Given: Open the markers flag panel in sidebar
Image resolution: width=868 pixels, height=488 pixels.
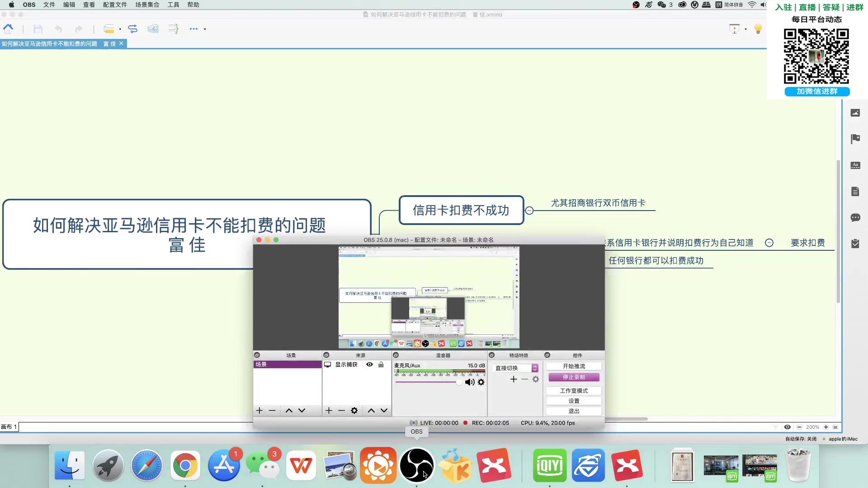Looking at the screenshot, I should pos(855,139).
